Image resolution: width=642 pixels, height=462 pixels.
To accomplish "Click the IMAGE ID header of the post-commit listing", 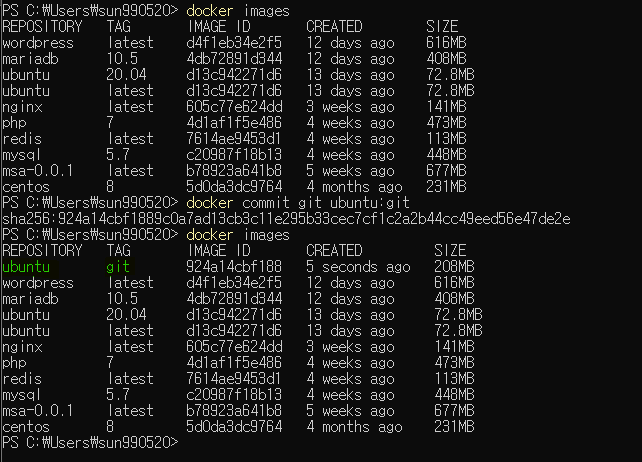I will pos(219,251).
